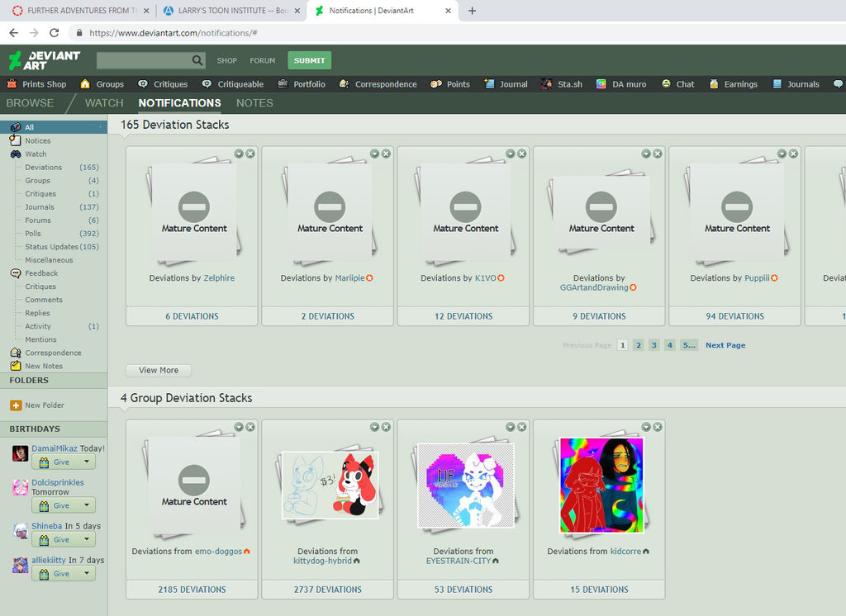This screenshot has height=616, width=846.
Task: Open the Portfolio icon
Action: [x=283, y=83]
